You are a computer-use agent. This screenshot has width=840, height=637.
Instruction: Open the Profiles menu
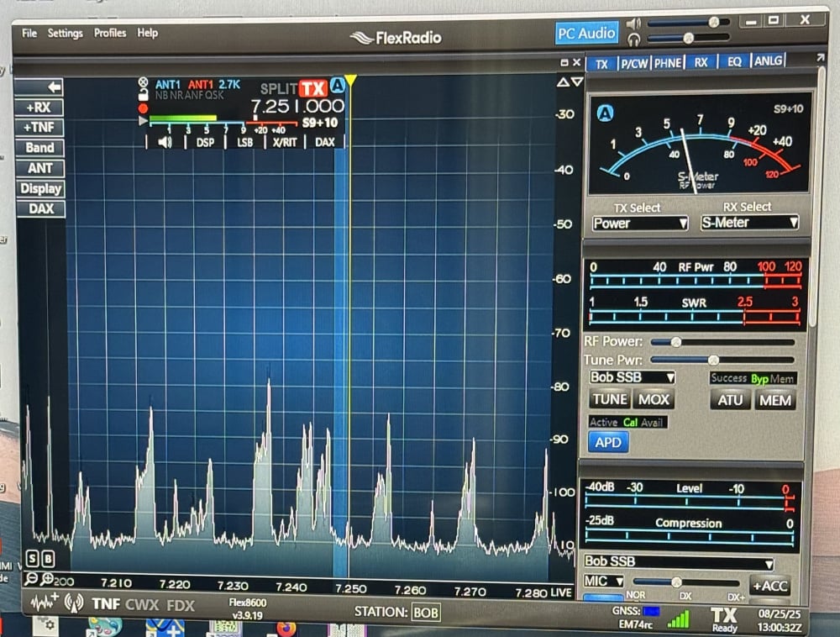110,34
